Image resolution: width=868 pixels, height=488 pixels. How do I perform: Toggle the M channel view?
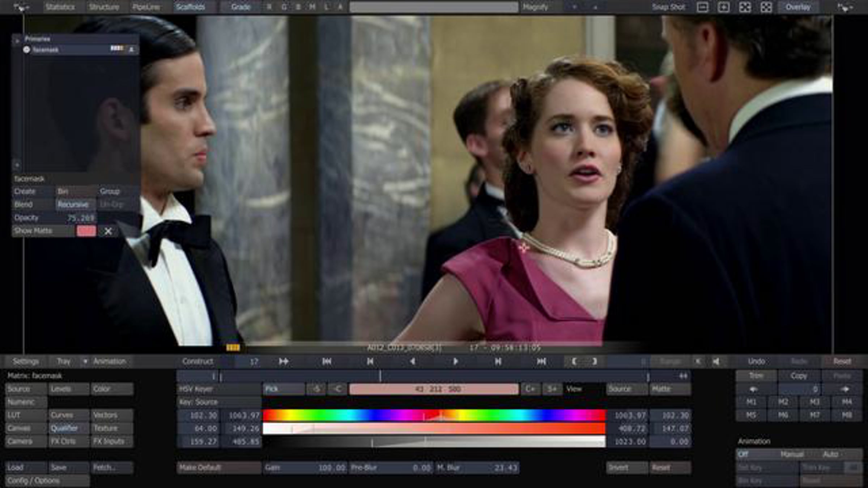tap(312, 7)
